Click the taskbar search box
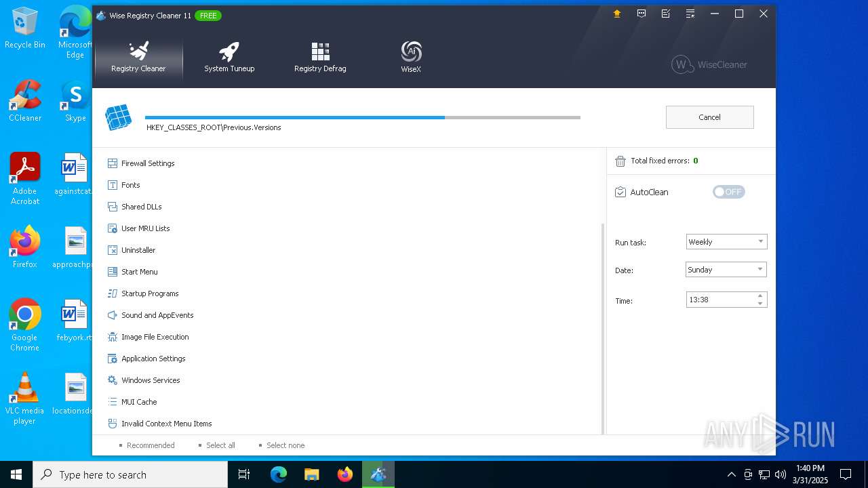Viewport: 868px width, 488px height. (x=130, y=474)
